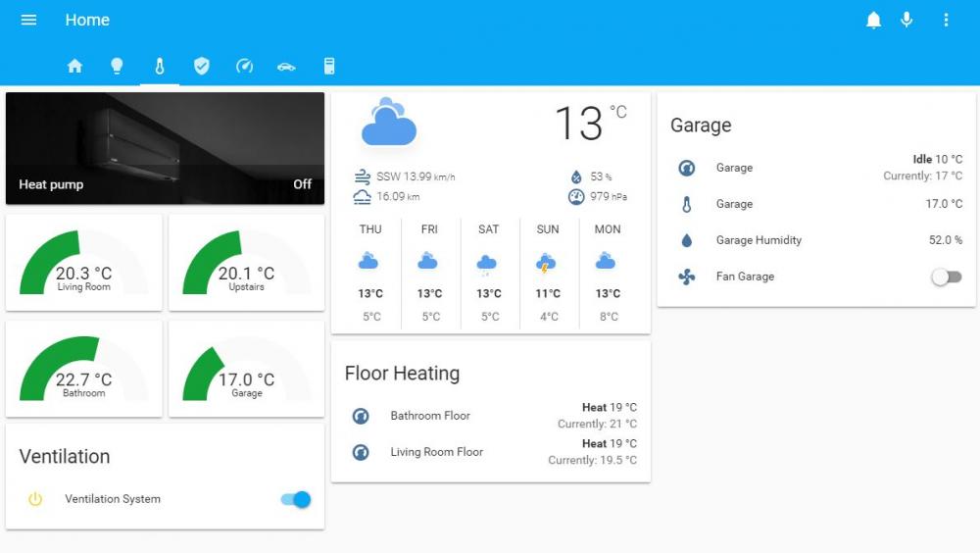Click the Living Room Floor thermostat icon
This screenshot has height=553, width=980.
pyautogui.click(x=361, y=452)
